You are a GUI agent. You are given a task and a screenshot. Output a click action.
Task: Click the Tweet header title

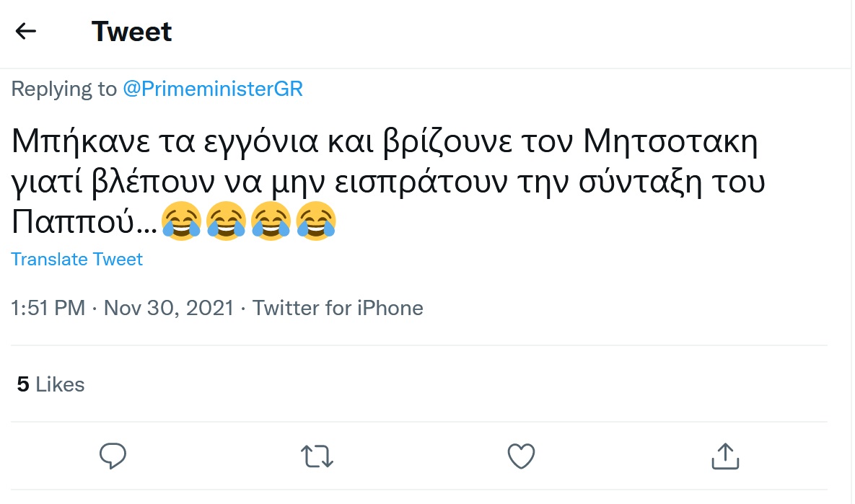(132, 32)
